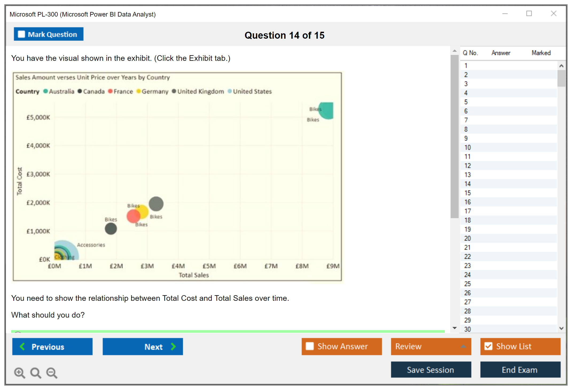
Task: Click question list scroll-down arrow
Action: tap(561, 328)
